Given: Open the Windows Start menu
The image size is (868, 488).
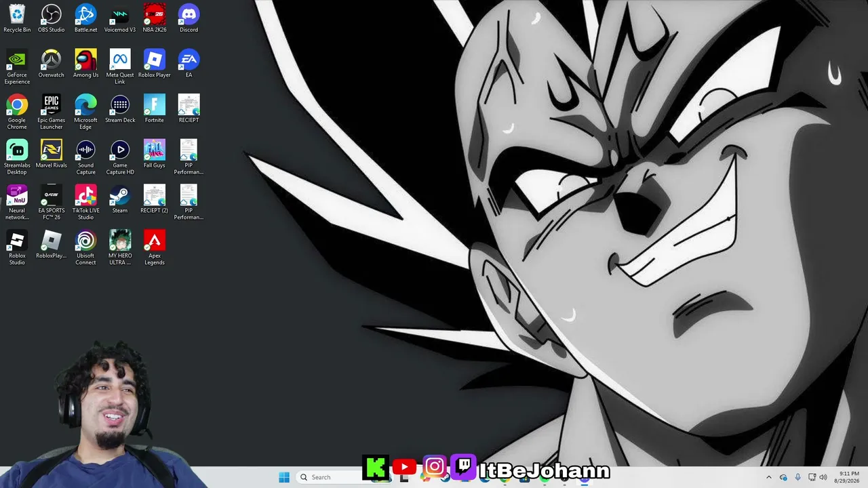Looking at the screenshot, I should click(x=284, y=477).
